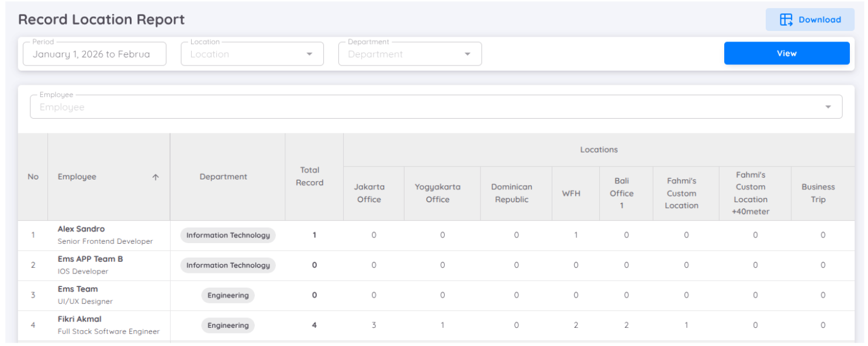Select employee Fikri Akmal

[x=79, y=319]
